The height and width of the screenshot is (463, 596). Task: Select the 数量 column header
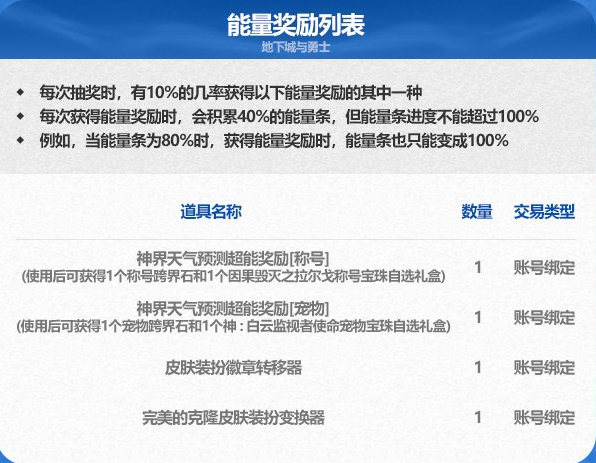click(x=477, y=212)
